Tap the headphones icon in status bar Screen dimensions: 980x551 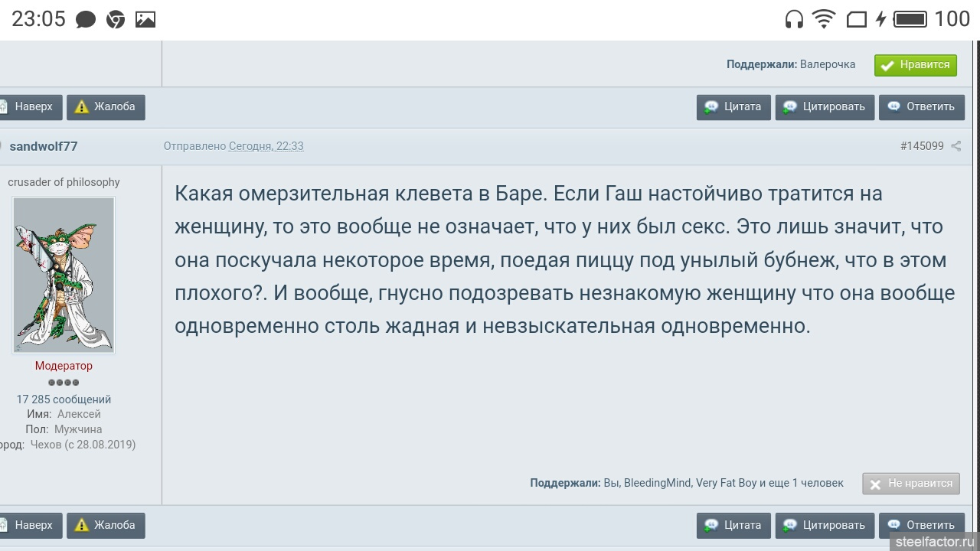click(794, 20)
